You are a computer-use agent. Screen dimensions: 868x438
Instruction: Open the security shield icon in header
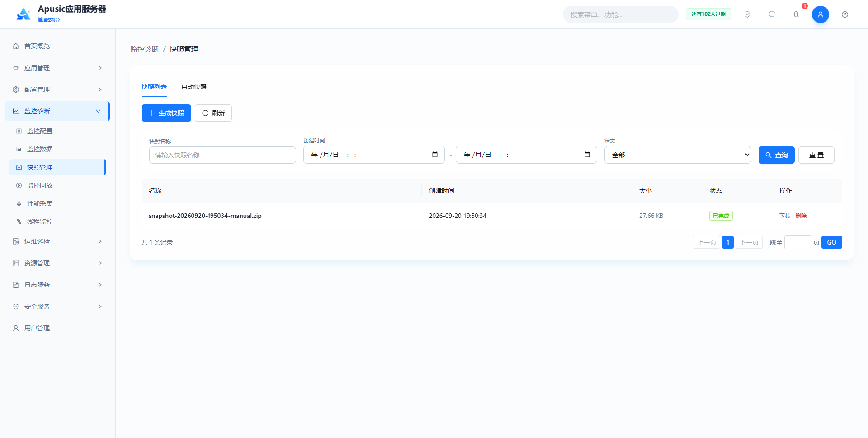coord(747,14)
